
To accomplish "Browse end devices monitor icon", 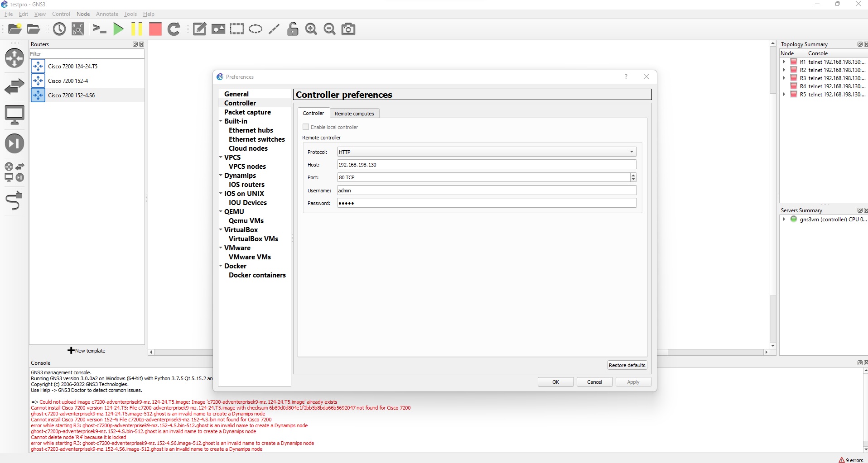I will coord(14,115).
